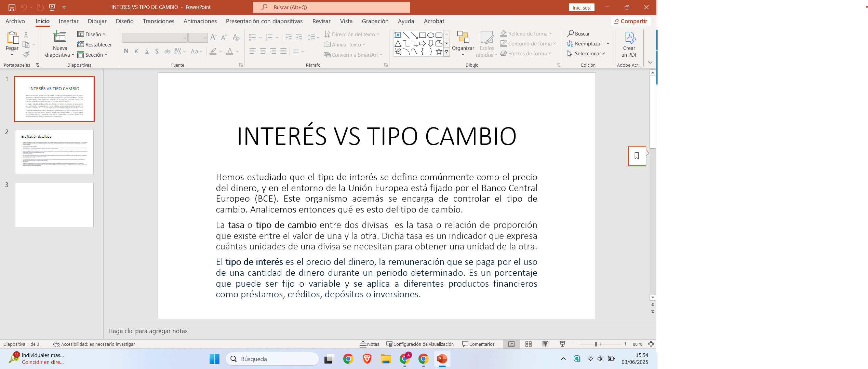Select slide 2 thumbnail Explicación detallada

[54, 152]
